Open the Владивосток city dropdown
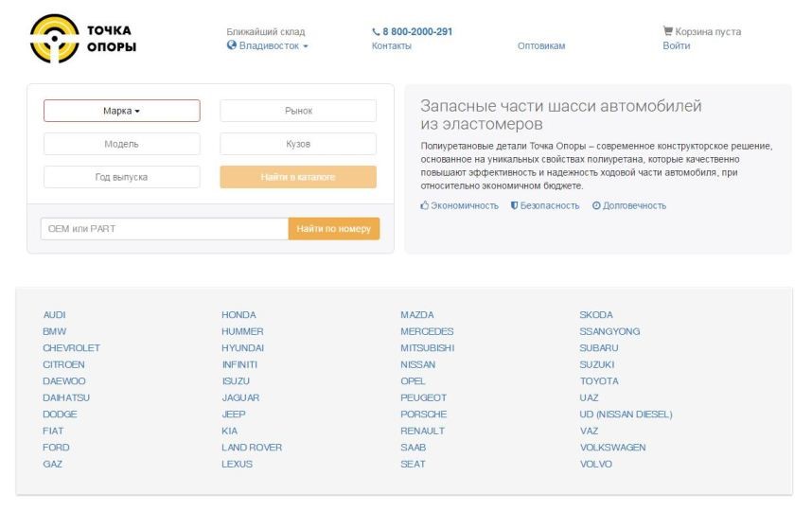This screenshot has height=511, width=812. pos(268,45)
